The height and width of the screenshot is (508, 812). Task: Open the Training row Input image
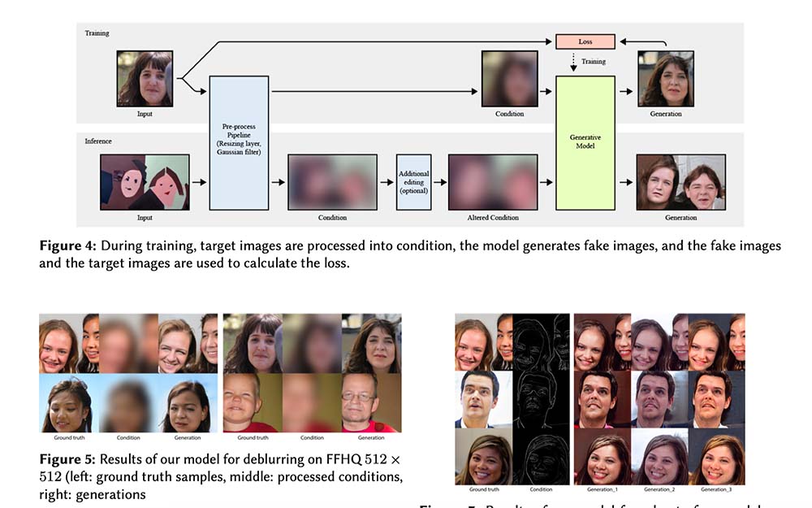pyautogui.click(x=145, y=79)
